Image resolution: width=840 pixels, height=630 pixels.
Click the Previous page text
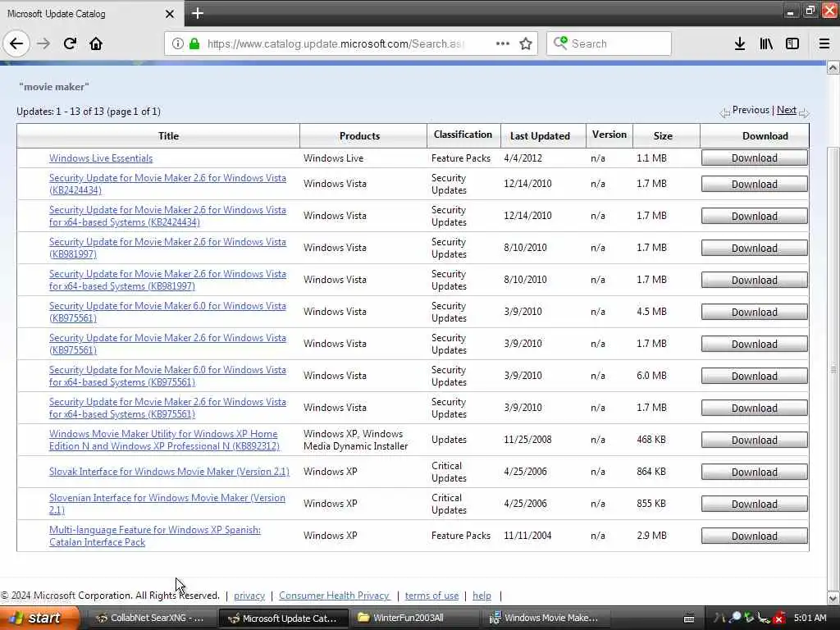tap(751, 110)
